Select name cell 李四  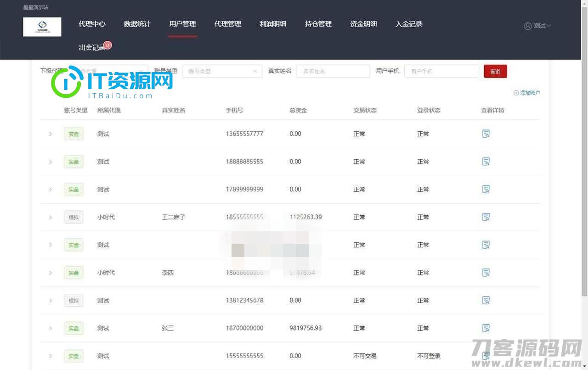coord(168,273)
